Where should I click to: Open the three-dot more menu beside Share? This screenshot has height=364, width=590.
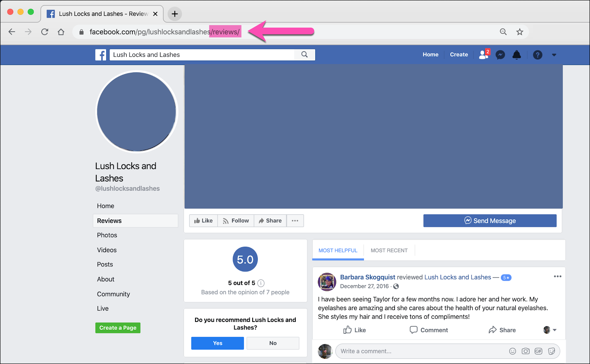click(x=295, y=221)
